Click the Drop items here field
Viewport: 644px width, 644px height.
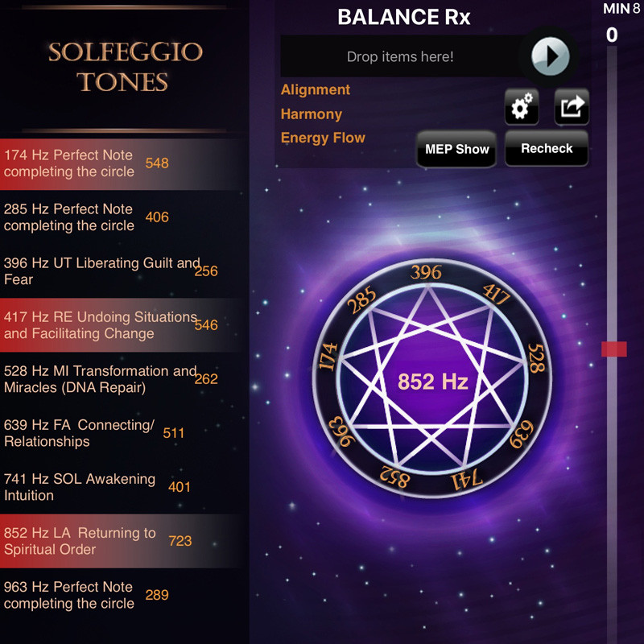pyautogui.click(x=400, y=56)
